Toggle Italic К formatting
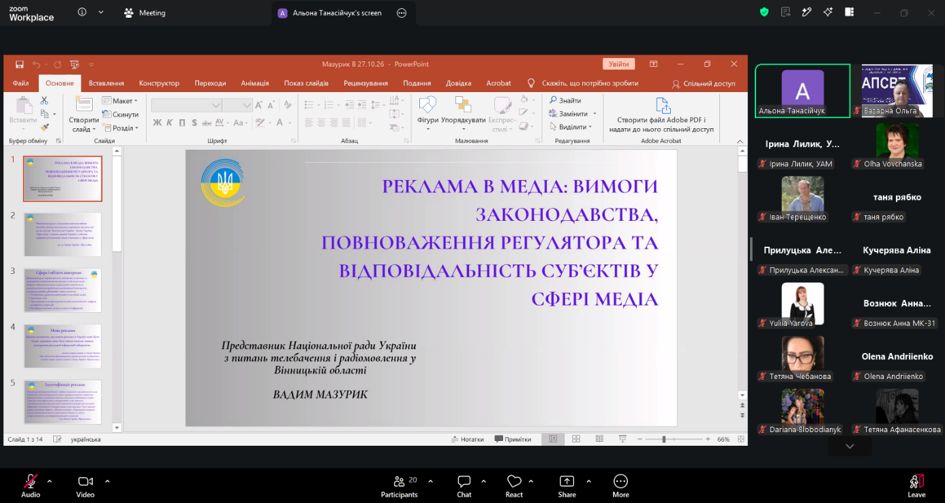 [x=170, y=123]
